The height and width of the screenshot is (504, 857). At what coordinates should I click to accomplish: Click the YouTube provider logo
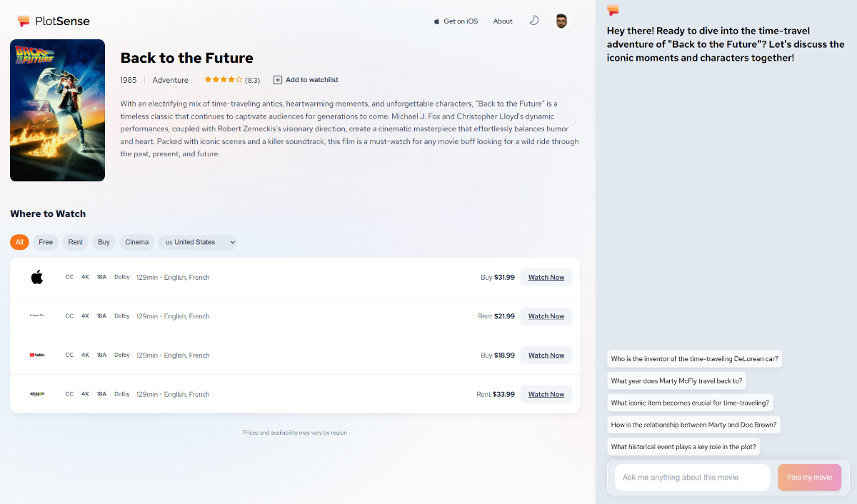coord(37,355)
